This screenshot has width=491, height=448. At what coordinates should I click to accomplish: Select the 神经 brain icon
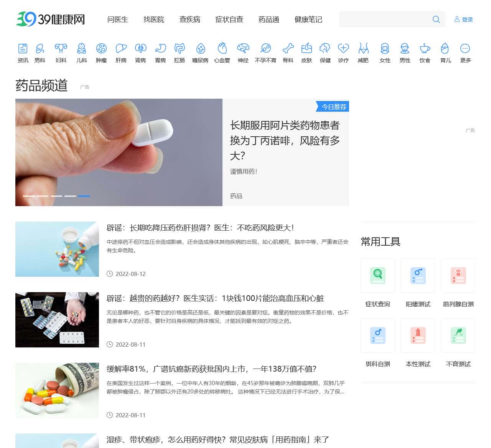tap(243, 48)
